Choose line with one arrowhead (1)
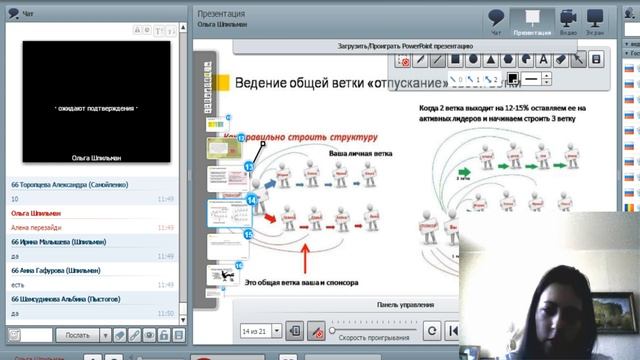 [473, 80]
